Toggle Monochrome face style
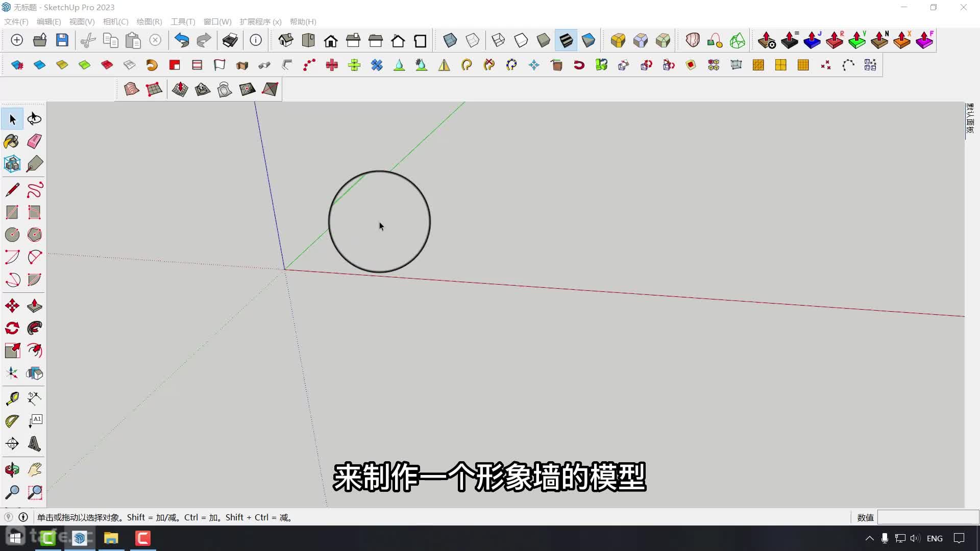This screenshot has height=551, width=980. [588, 40]
